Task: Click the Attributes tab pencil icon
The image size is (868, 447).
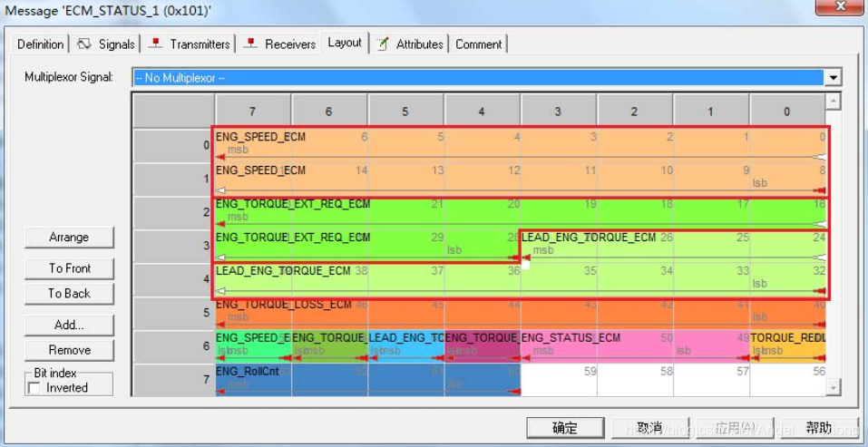Action: click(383, 44)
